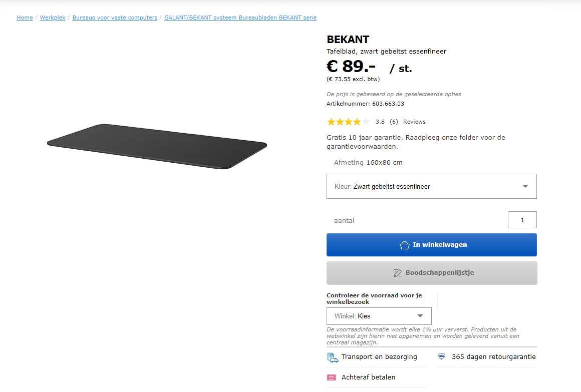The image size is (581, 392).
Task: Open the GALANT/BEKANT systeem breadcrumb link
Action: (240, 18)
